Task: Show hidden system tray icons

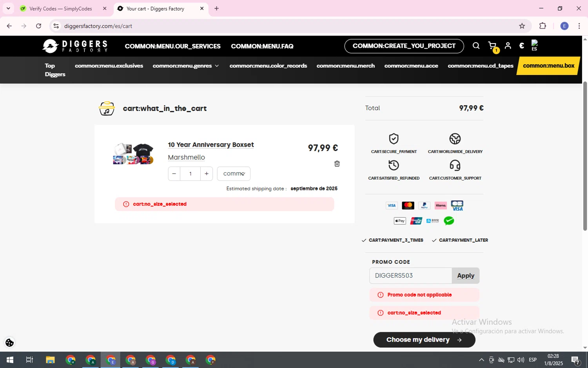Action: 481,360
